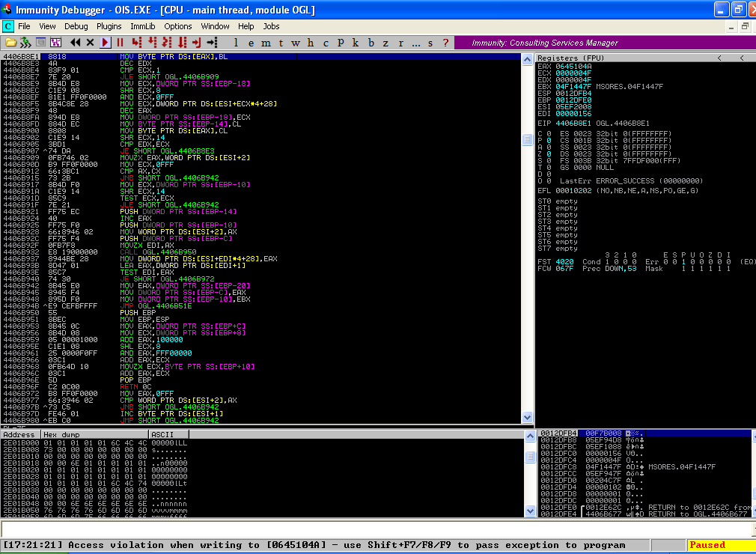The width and height of the screenshot is (756, 554).
Task: Open the Window menu
Action: 215,26
